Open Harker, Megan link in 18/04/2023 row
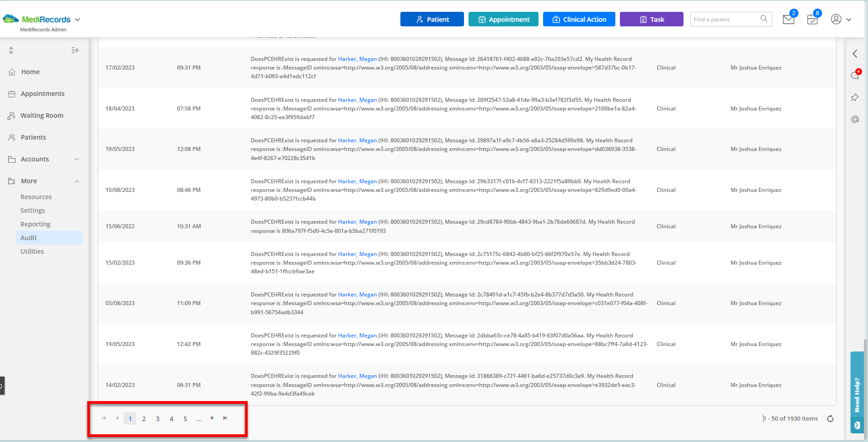 [x=357, y=100]
